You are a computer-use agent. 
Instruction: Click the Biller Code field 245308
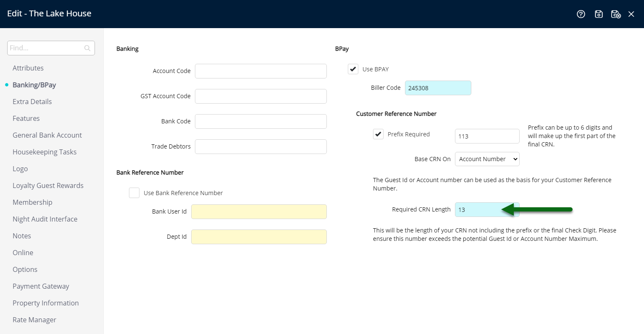438,88
